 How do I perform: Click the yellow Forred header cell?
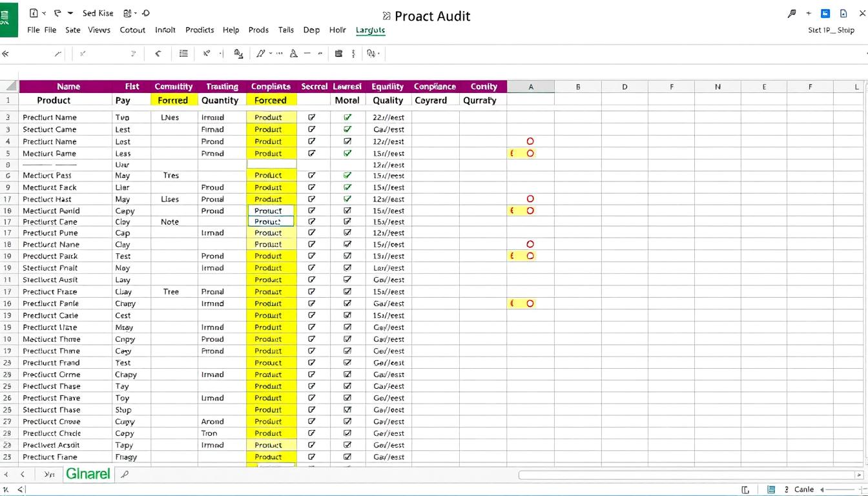pos(173,100)
